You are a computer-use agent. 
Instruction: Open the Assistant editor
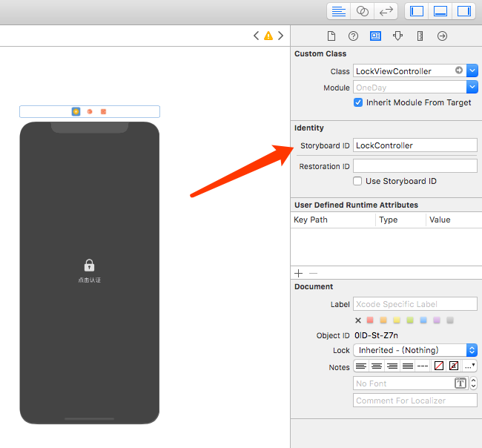click(362, 11)
